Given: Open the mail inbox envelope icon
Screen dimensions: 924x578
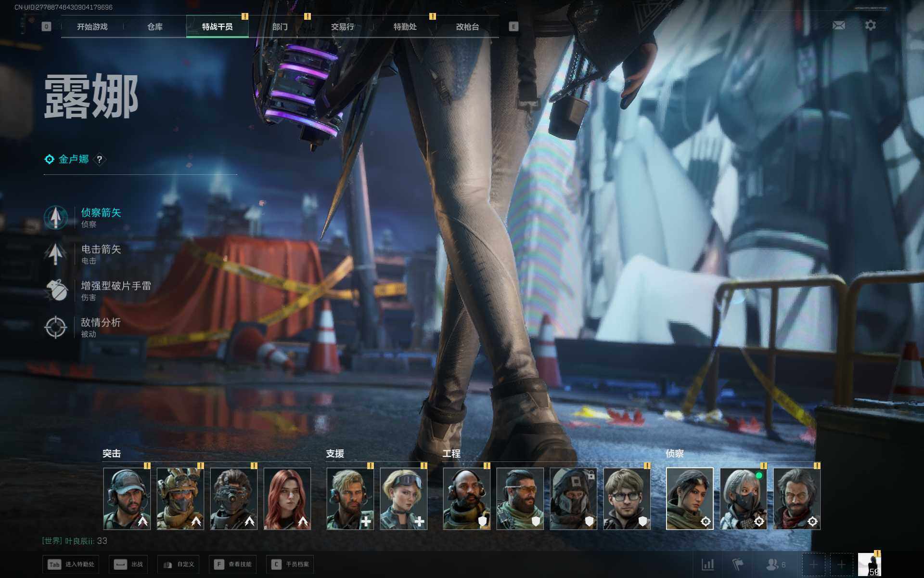Looking at the screenshot, I should 838,25.
